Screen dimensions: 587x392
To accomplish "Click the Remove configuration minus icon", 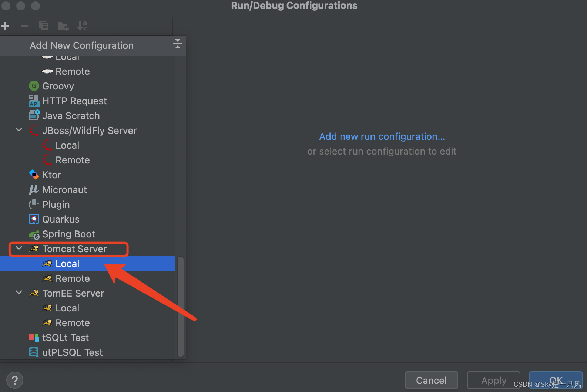I will pos(24,26).
